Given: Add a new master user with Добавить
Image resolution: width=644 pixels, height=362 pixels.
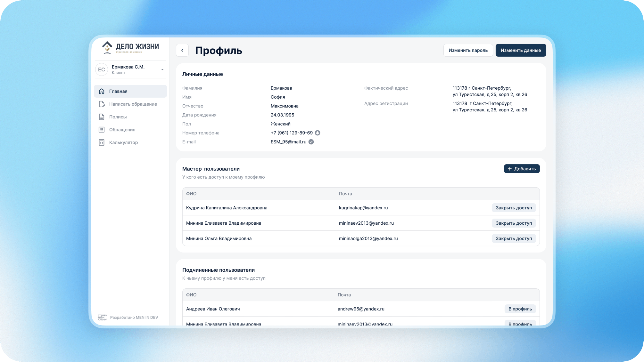Looking at the screenshot, I should (x=522, y=169).
